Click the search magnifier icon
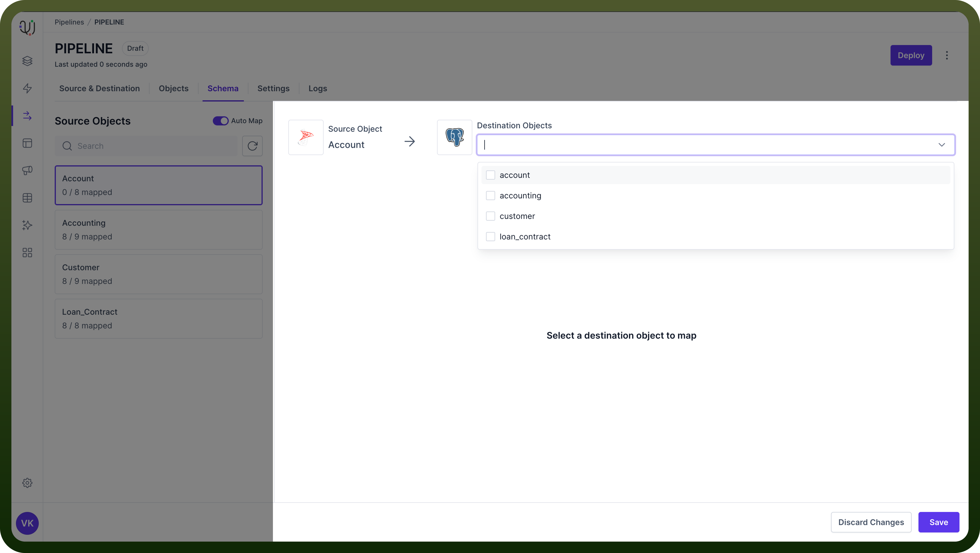980x553 pixels. (67, 146)
